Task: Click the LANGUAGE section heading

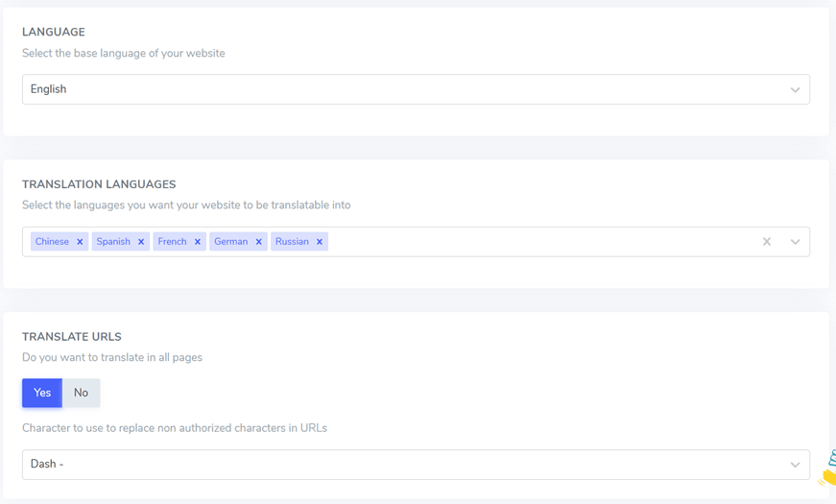Action: click(54, 32)
